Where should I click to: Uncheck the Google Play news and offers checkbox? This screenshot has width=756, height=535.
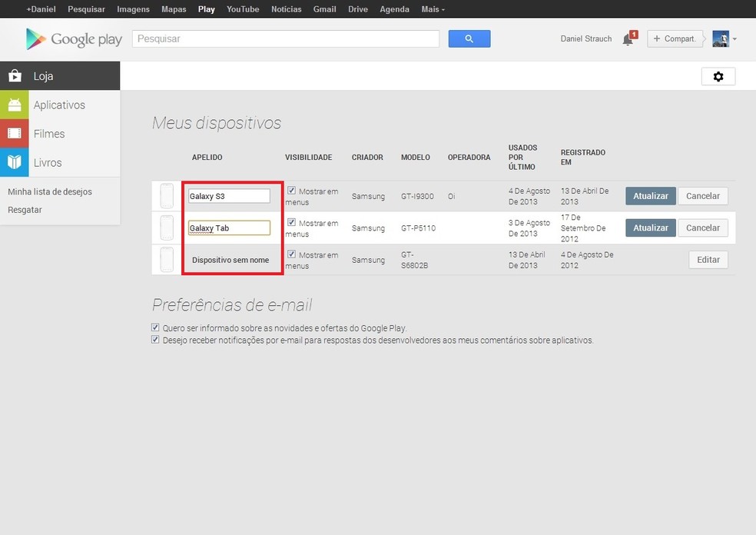pyautogui.click(x=155, y=327)
